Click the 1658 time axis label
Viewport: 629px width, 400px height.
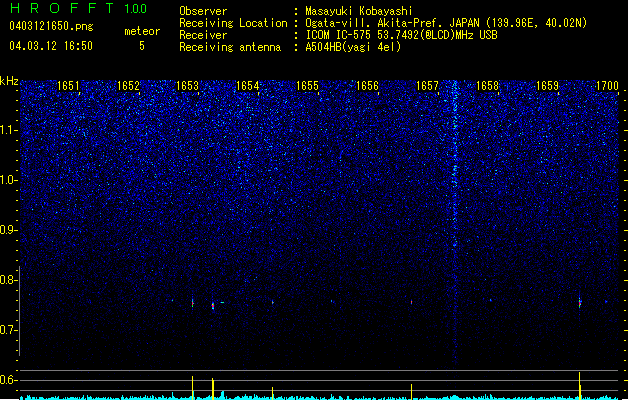click(x=487, y=86)
